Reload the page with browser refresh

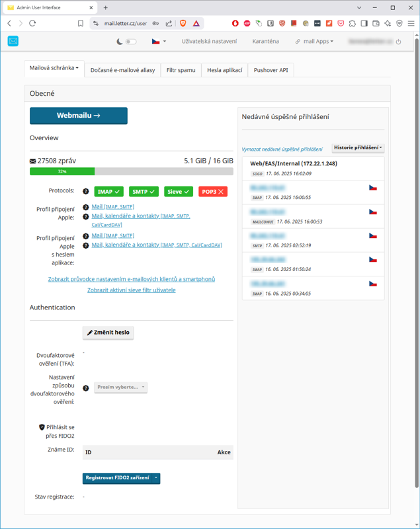click(x=32, y=23)
